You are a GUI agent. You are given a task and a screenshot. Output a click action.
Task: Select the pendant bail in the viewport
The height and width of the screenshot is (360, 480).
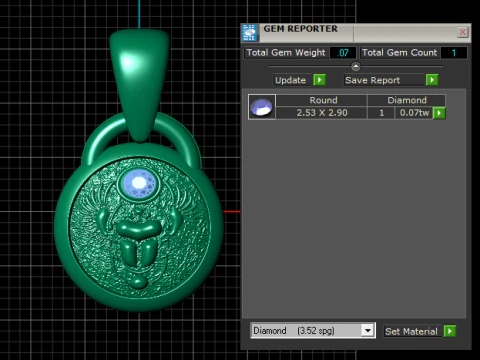pyautogui.click(x=139, y=85)
